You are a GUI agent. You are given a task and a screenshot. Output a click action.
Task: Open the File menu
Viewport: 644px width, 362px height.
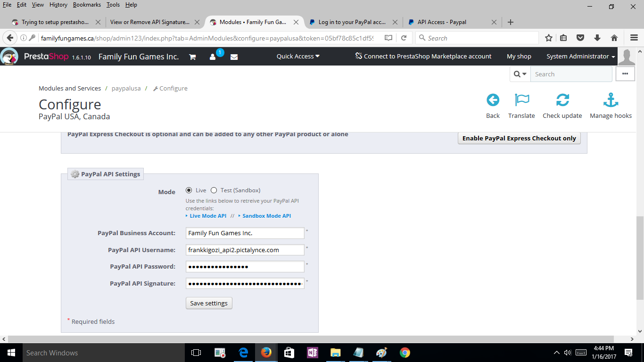point(7,5)
